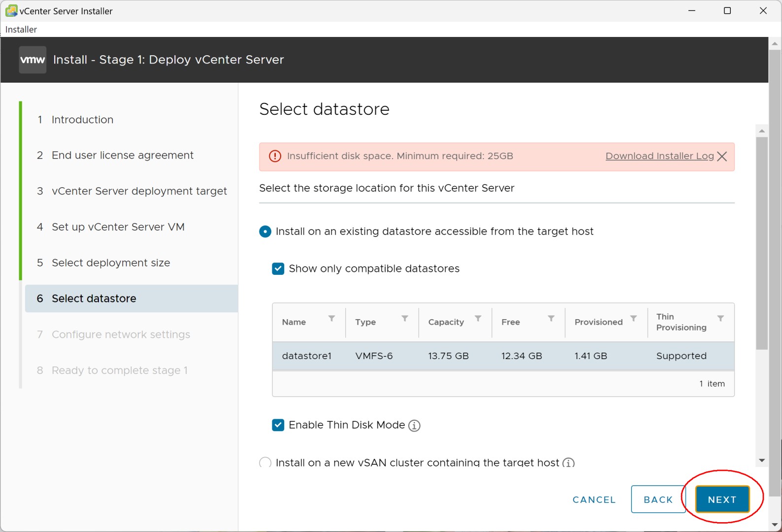The image size is (782, 532).
Task: Go to step 3 vCenter Server deployment target
Action: (131, 191)
